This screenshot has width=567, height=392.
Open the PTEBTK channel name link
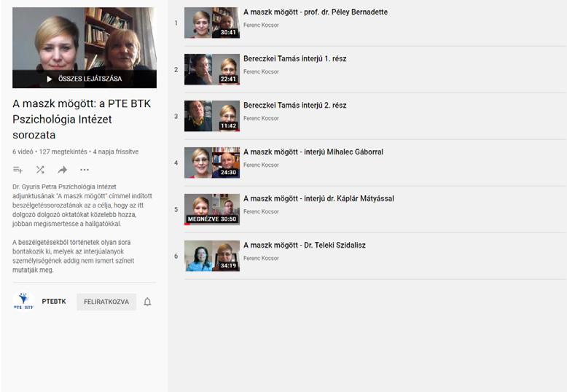(x=54, y=301)
